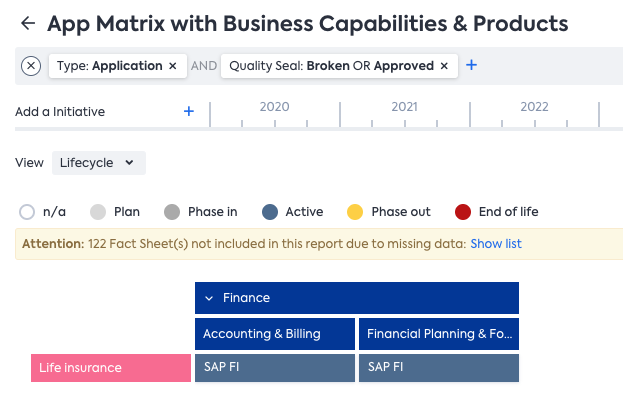Click the back arrow icon

coord(27,23)
